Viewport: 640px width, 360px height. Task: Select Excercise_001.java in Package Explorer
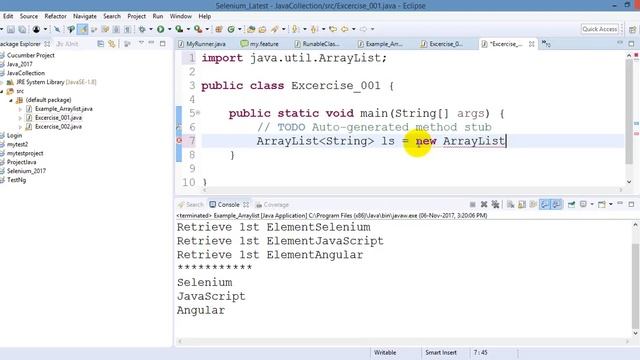click(58, 118)
